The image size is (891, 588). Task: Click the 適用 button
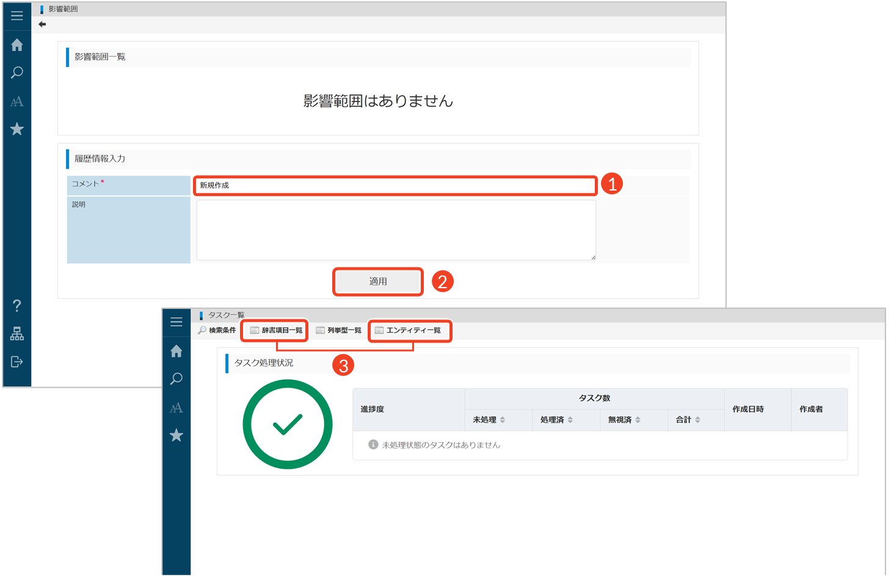tap(378, 281)
